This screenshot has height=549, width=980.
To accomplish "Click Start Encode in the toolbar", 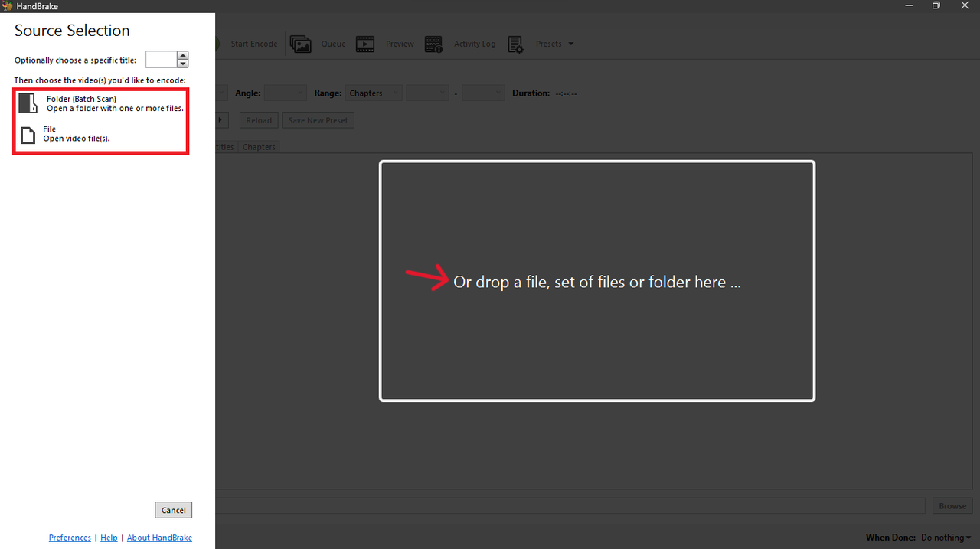I will (254, 44).
